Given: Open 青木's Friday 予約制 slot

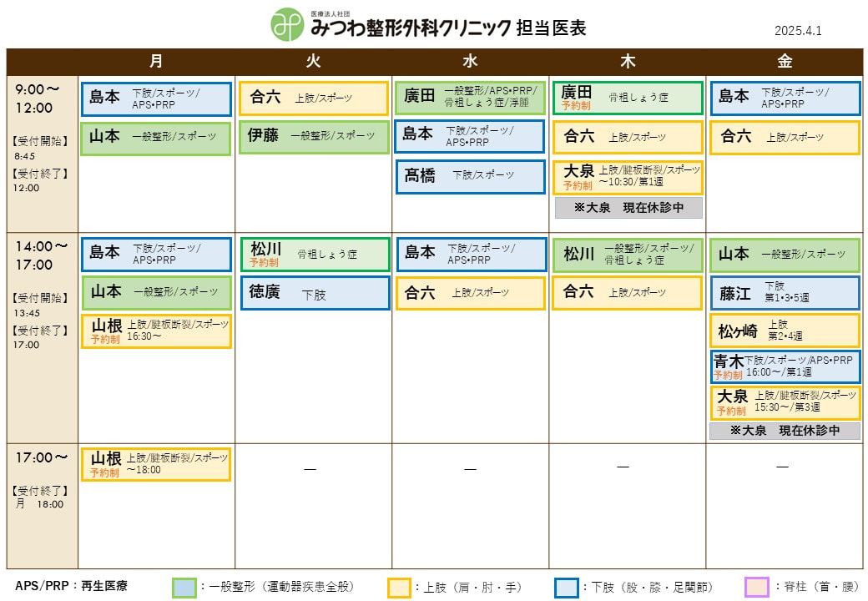Looking at the screenshot, I should pyautogui.click(x=784, y=366).
